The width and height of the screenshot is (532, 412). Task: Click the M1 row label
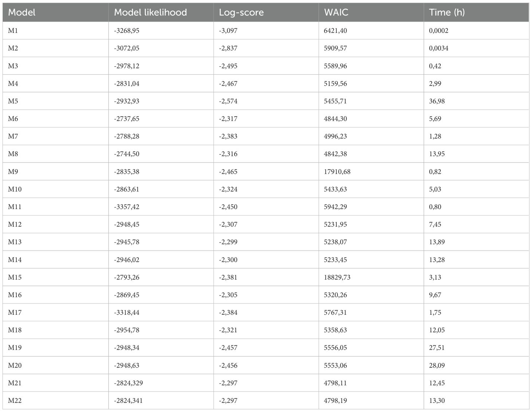(x=13, y=31)
